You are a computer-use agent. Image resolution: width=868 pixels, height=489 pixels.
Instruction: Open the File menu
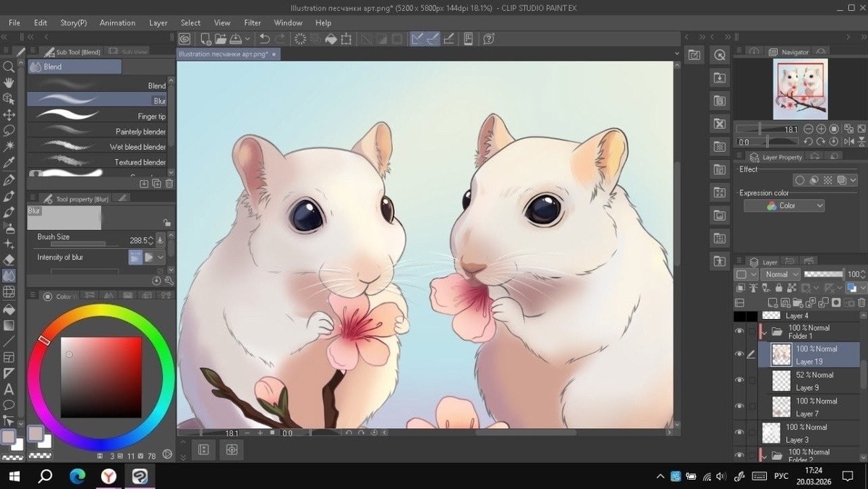[x=14, y=22]
